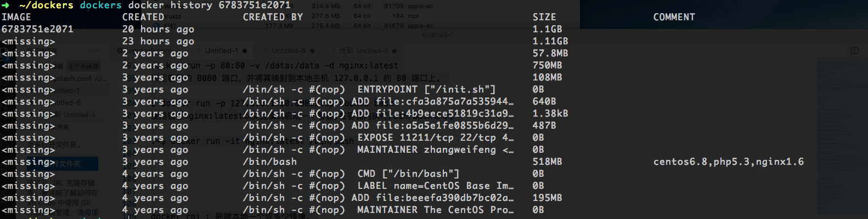Switch to the Untitled-1 background tab

221,51
